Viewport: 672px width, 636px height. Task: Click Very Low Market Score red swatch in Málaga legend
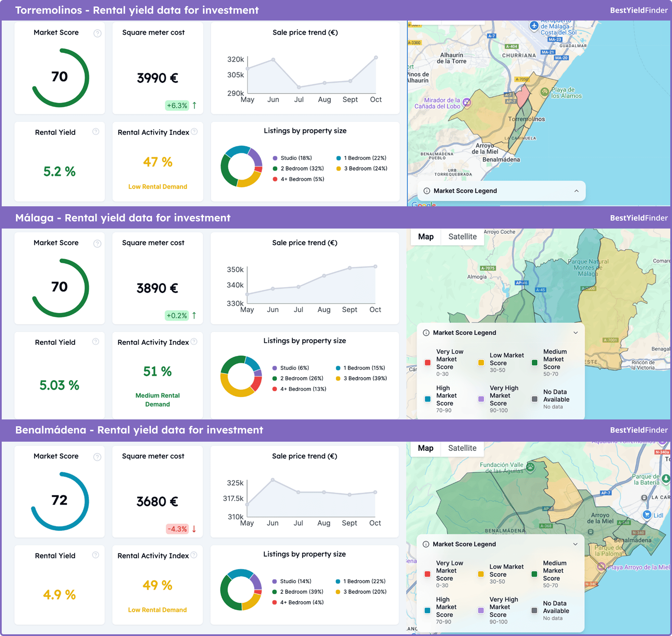coord(428,363)
